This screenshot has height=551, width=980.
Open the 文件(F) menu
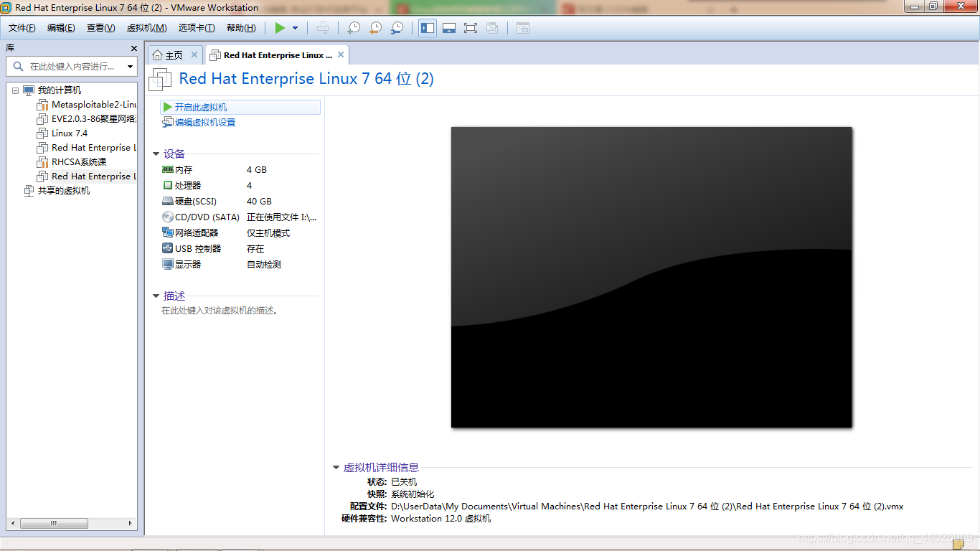(22, 28)
